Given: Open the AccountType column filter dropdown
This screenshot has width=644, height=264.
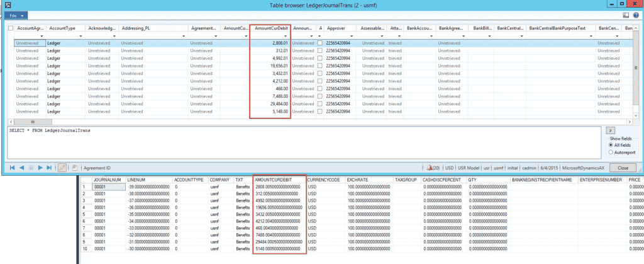Looking at the screenshot, I should pyautogui.click(x=81, y=36).
